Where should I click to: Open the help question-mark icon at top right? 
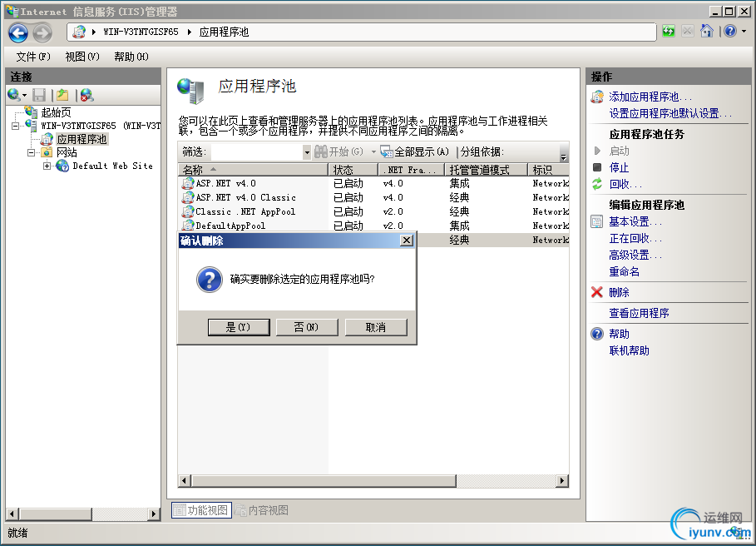pos(730,32)
